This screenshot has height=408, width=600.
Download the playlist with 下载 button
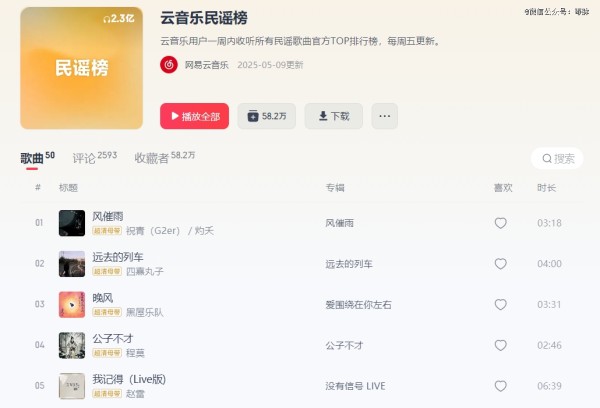(334, 116)
